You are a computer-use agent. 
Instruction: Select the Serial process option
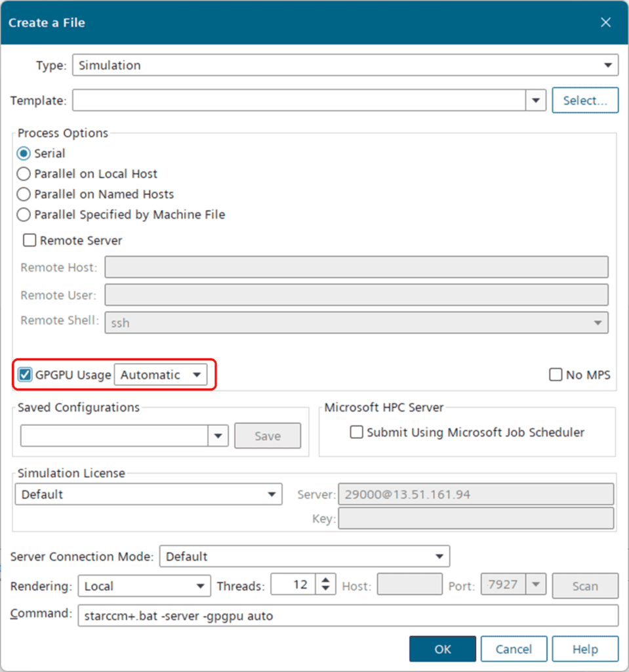point(24,154)
